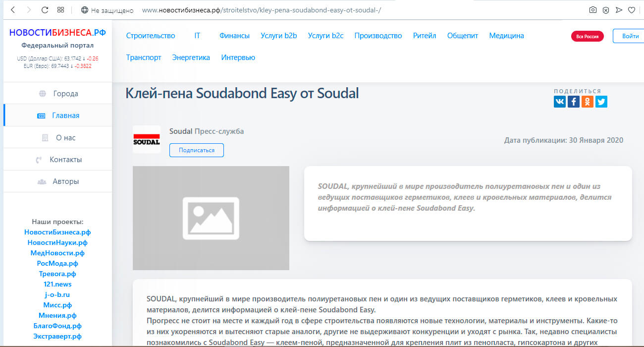Click the globe icon beside Города
The width and height of the screenshot is (644, 347).
(43, 94)
